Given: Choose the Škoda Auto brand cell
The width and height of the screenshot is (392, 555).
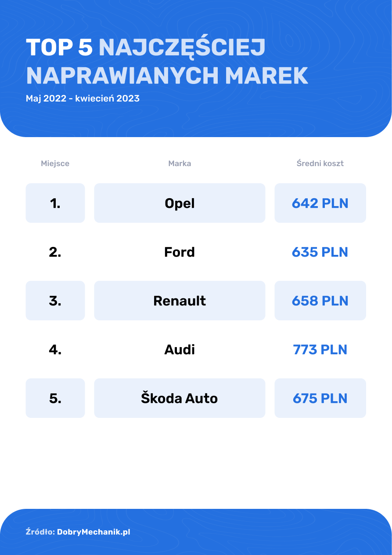Looking at the screenshot, I should [180, 398].
